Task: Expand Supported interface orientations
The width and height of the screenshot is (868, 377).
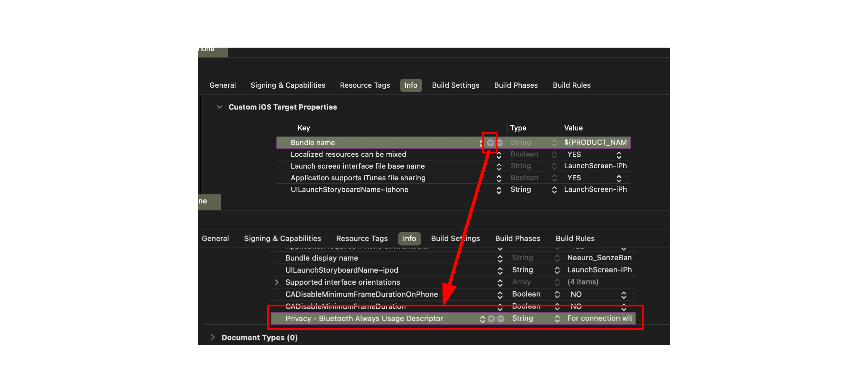Action: coord(277,282)
